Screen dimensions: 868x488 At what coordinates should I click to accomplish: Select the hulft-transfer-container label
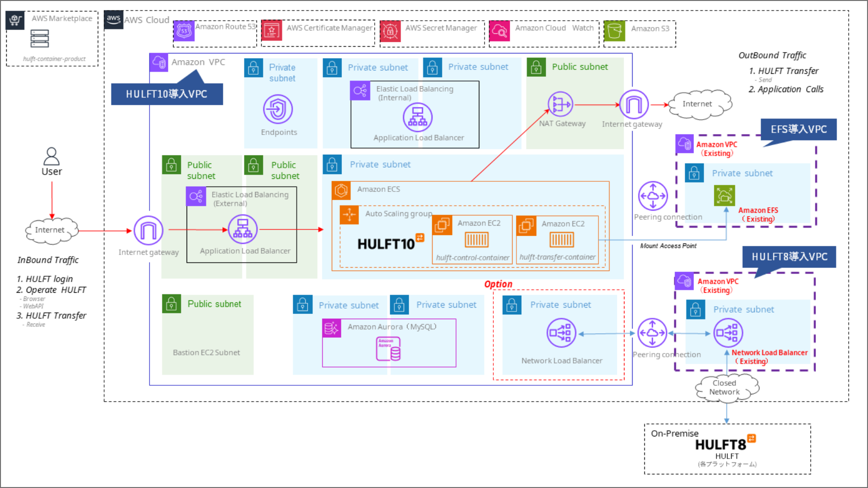point(557,257)
